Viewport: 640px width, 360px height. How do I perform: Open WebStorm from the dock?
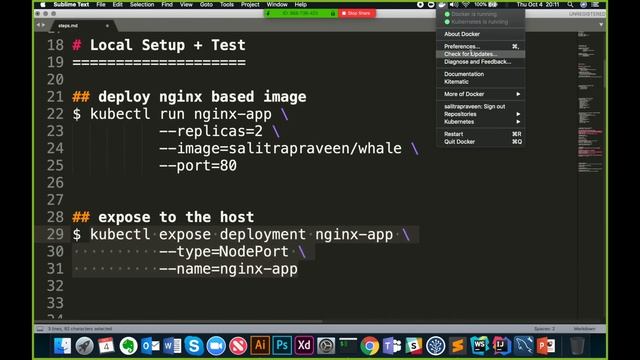tap(480, 346)
